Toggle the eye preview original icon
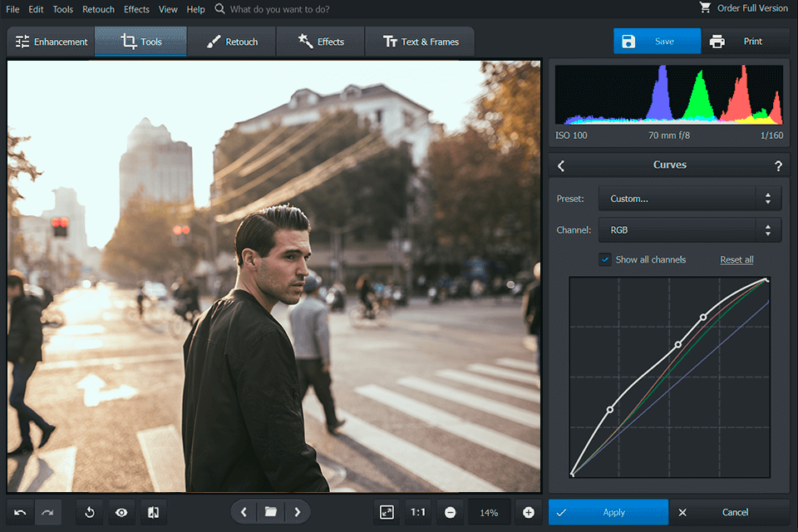 [x=121, y=513]
